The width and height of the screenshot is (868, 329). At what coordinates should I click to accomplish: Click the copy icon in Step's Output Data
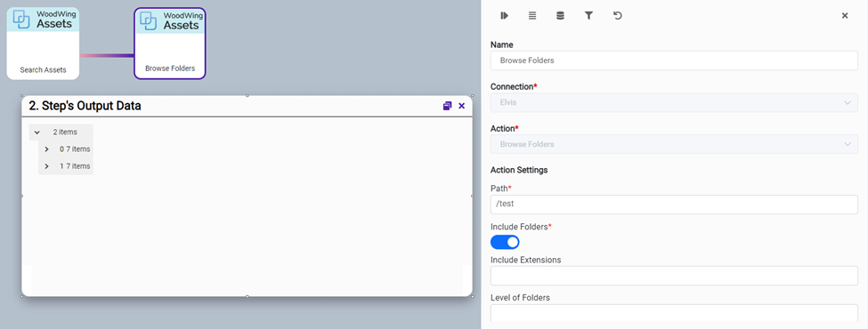(x=447, y=106)
